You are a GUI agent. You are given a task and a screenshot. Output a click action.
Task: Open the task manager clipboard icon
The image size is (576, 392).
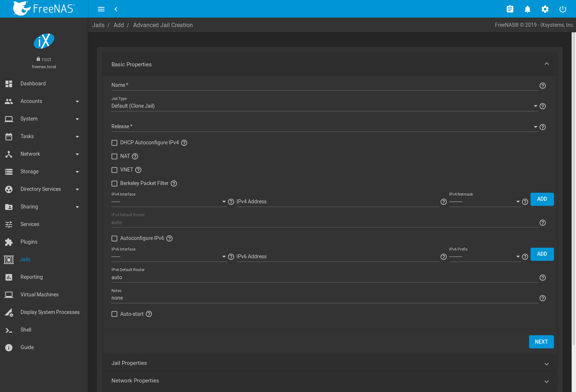click(510, 9)
